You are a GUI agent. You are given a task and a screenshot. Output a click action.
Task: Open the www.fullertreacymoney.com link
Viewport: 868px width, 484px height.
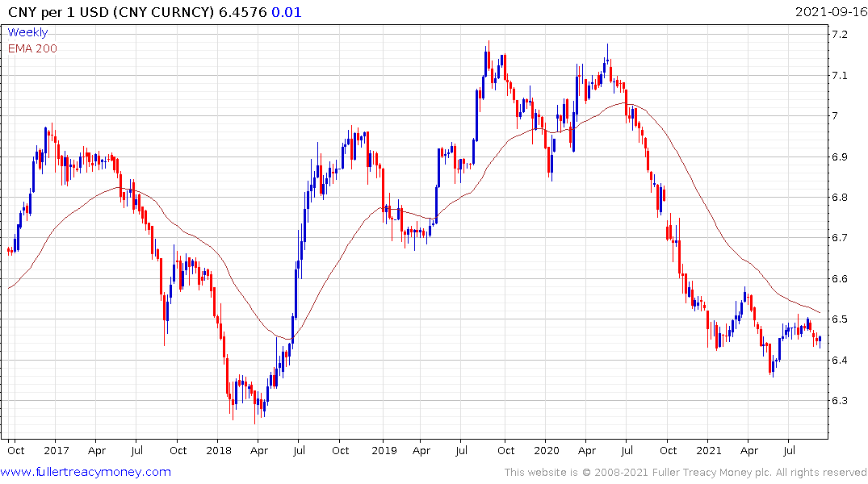[x=86, y=472]
